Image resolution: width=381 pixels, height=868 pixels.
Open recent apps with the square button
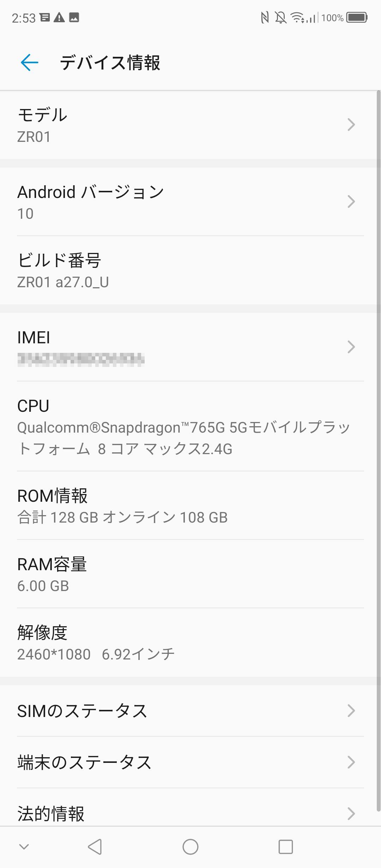click(286, 846)
